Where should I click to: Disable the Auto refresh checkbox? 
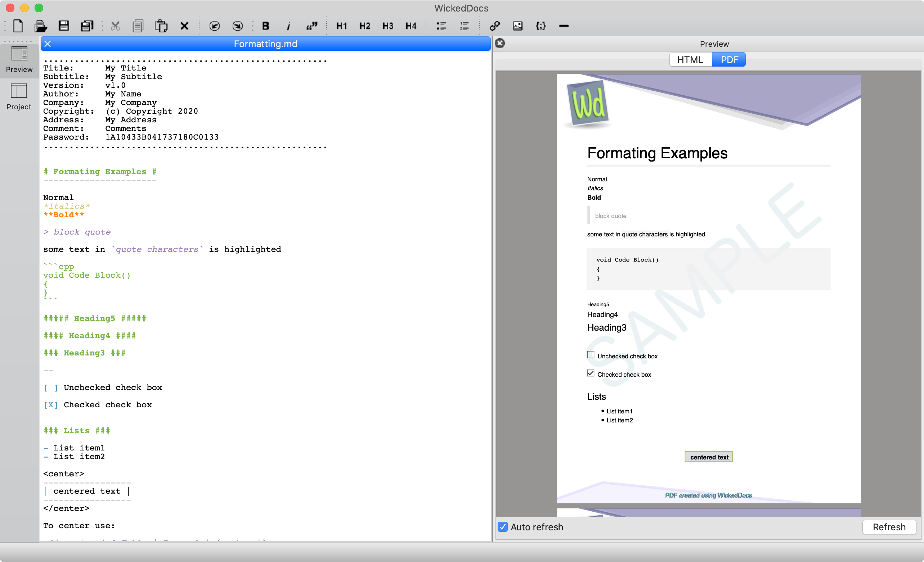point(503,527)
